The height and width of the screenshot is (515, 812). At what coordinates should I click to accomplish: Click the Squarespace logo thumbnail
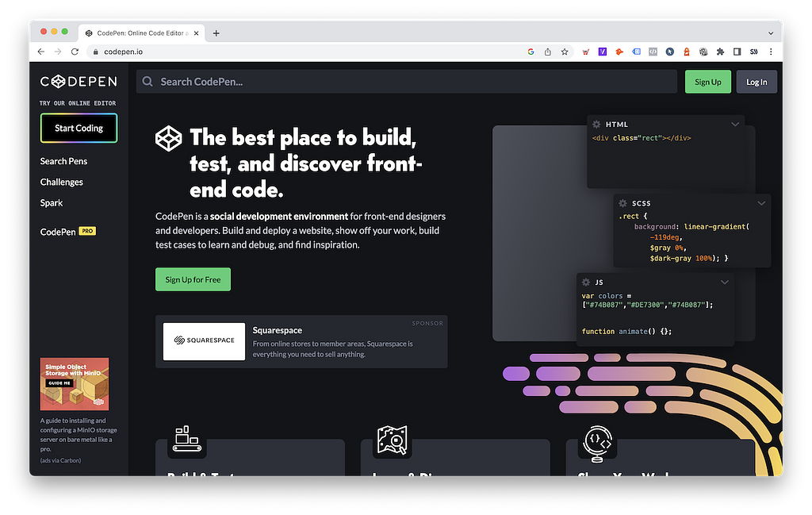pos(204,341)
